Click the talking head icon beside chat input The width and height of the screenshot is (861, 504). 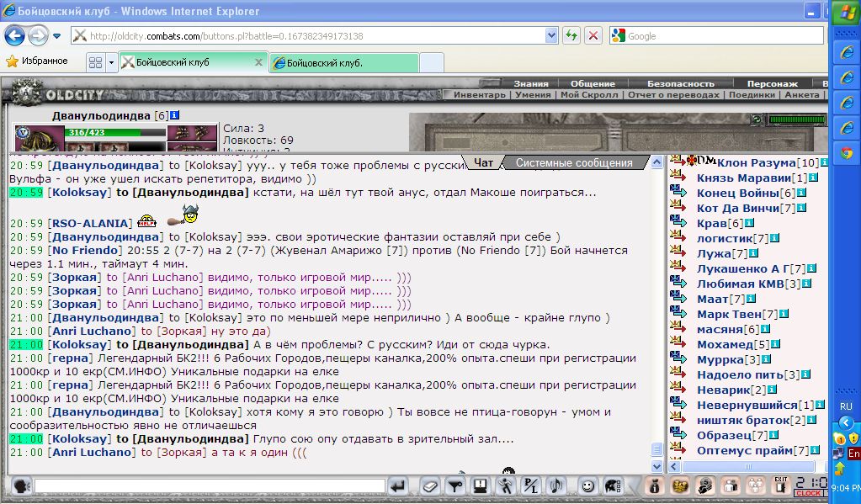point(21,485)
